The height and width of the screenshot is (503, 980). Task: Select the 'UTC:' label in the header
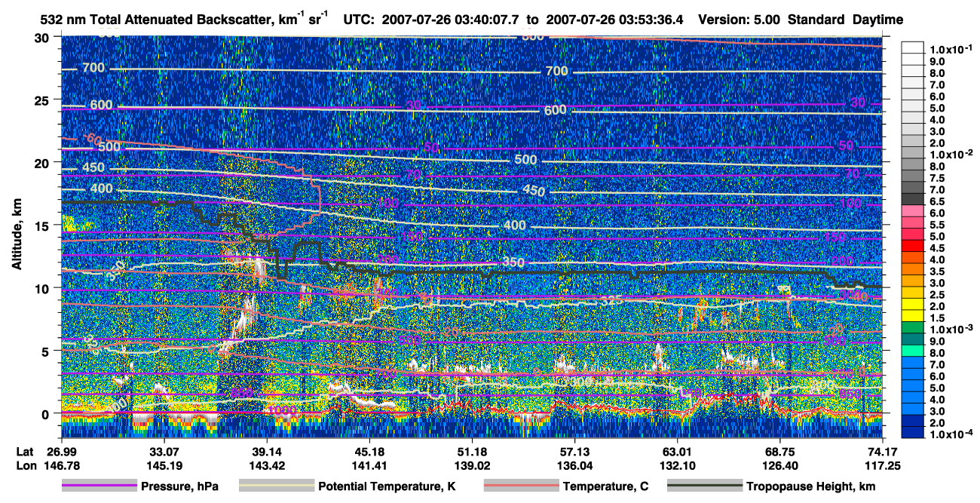[x=360, y=20]
